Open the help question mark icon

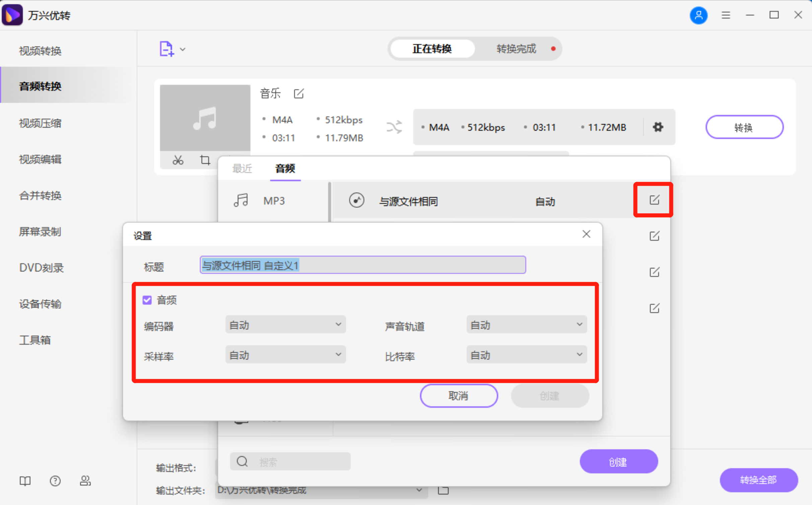55,481
